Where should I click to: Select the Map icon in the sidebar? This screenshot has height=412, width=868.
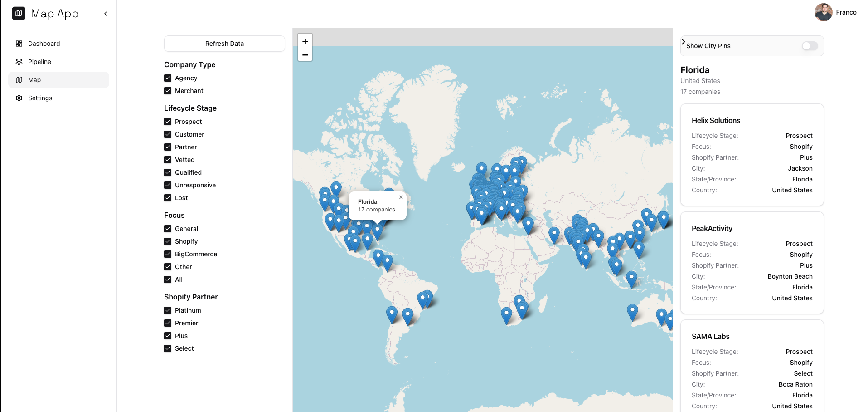pos(19,80)
